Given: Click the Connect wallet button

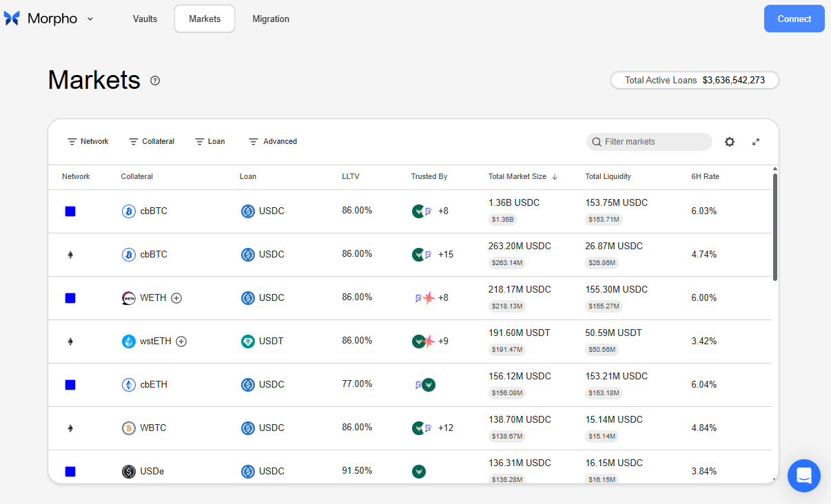Looking at the screenshot, I should coord(794,19).
